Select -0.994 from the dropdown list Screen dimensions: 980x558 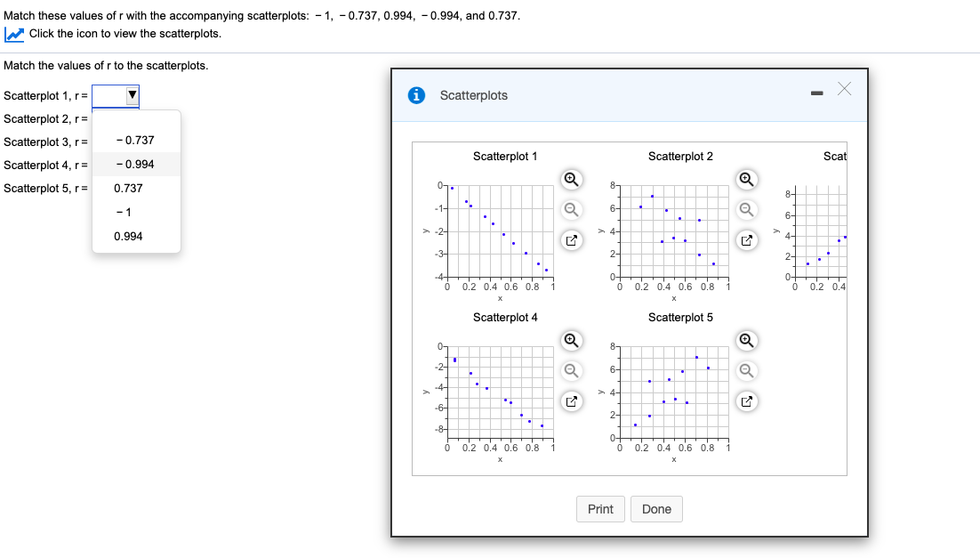coord(136,165)
